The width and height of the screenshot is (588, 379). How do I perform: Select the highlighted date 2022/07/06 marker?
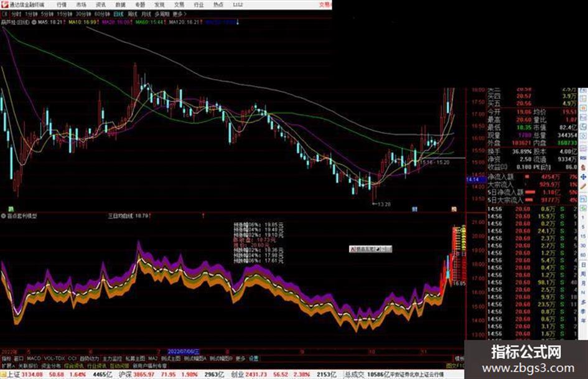pyautogui.click(x=184, y=352)
